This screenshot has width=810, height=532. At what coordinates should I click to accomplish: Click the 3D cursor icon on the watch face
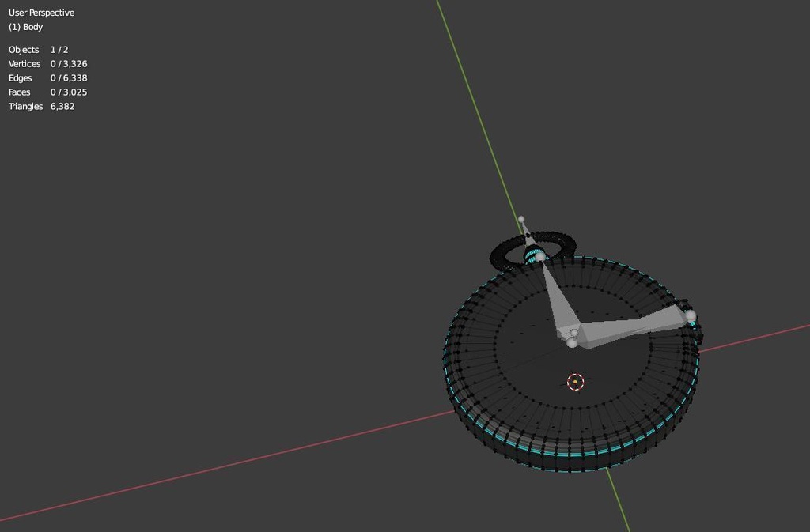[575, 382]
